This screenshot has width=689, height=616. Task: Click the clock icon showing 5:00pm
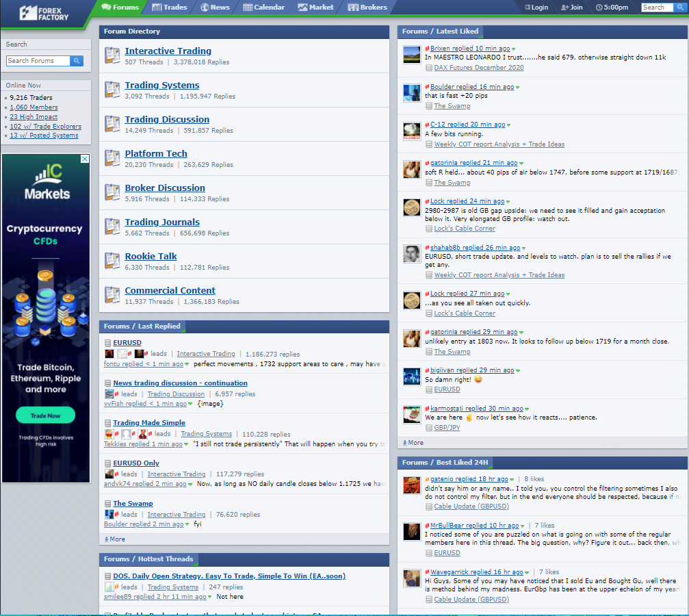pyautogui.click(x=599, y=8)
